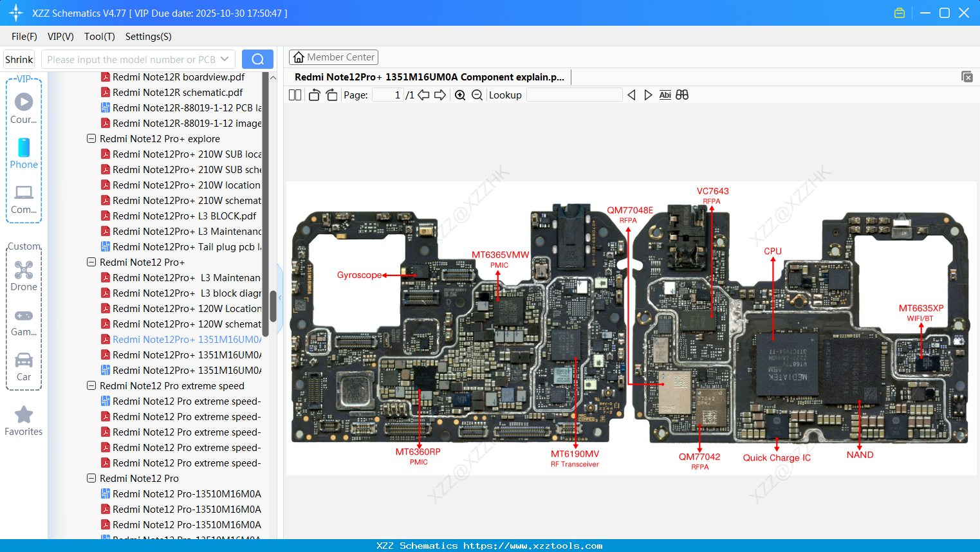This screenshot has width=980, height=552.
Task: Open Redmi Note12Pro+ 210W SUB location file
Action: (181, 154)
